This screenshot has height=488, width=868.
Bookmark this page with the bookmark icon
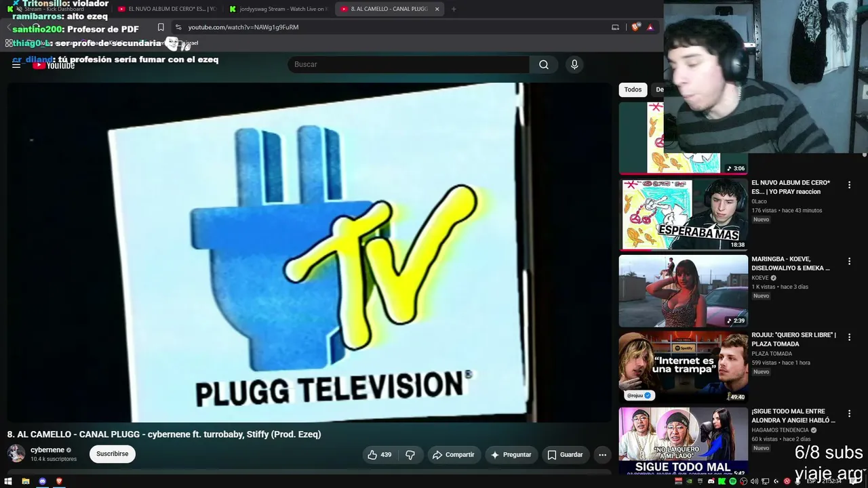[x=161, y=27]
